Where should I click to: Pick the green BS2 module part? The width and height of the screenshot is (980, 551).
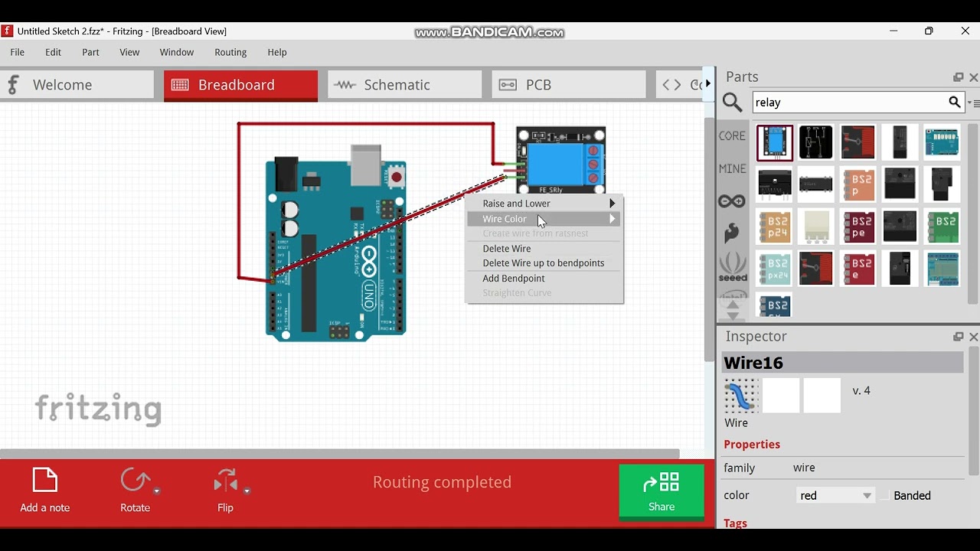pos(942,227)
